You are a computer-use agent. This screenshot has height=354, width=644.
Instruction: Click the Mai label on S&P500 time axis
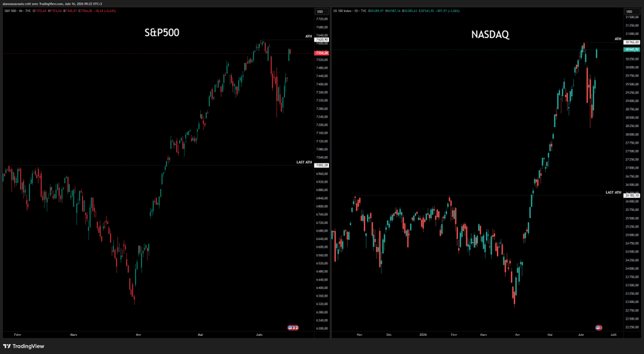pos(200,334)
